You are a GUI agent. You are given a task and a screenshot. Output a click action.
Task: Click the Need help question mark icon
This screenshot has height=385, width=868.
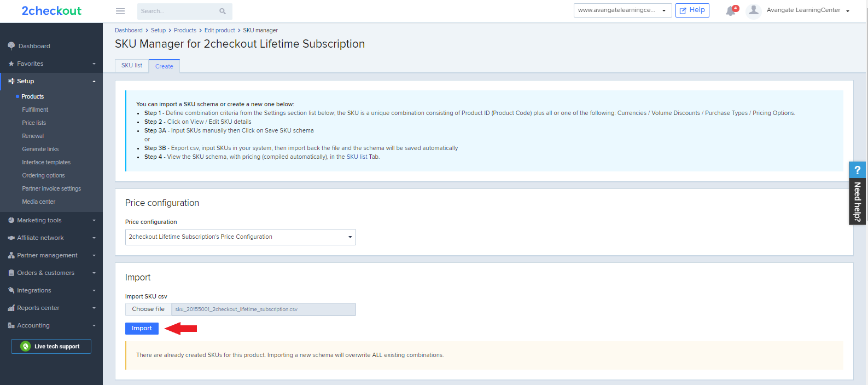(x=857, y=170)
